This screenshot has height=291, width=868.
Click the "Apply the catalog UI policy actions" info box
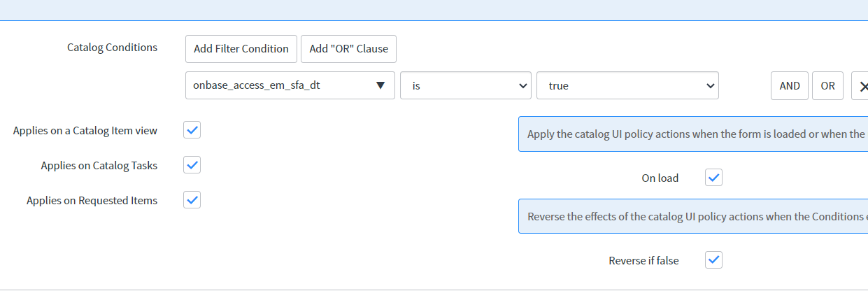(693, 134)
